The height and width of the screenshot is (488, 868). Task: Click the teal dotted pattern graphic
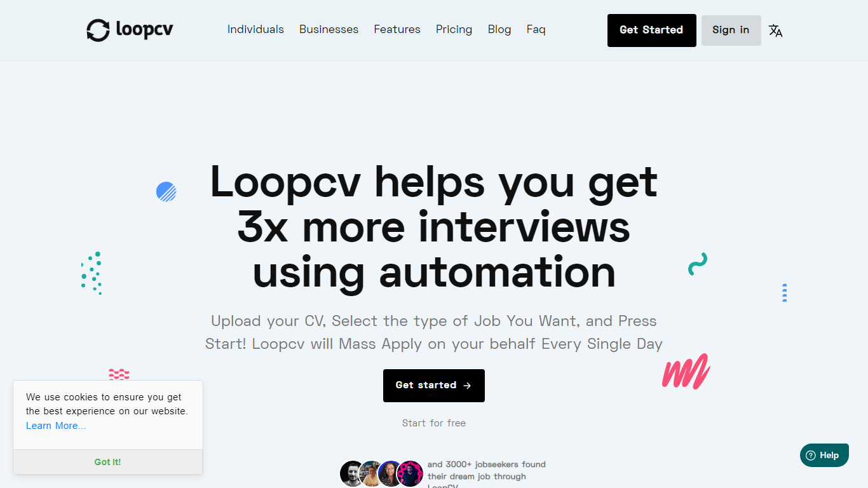pyautogui.click(x=92, y=273)
